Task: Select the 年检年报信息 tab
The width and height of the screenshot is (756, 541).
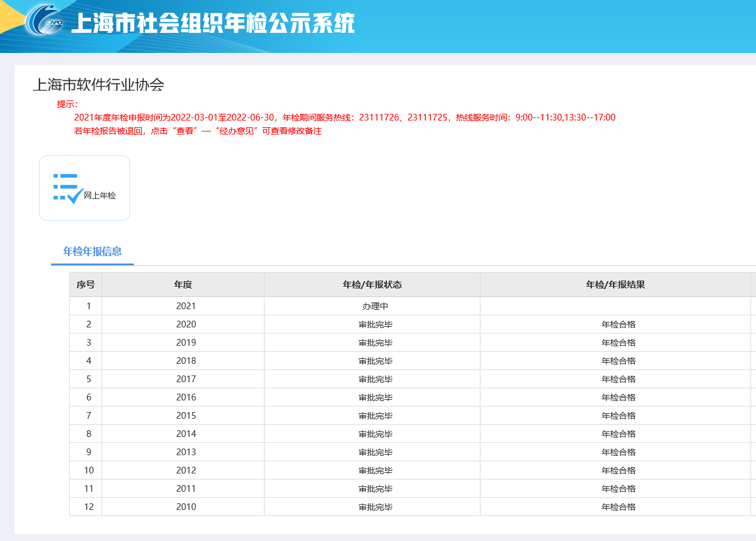Action: coord(92,251)
